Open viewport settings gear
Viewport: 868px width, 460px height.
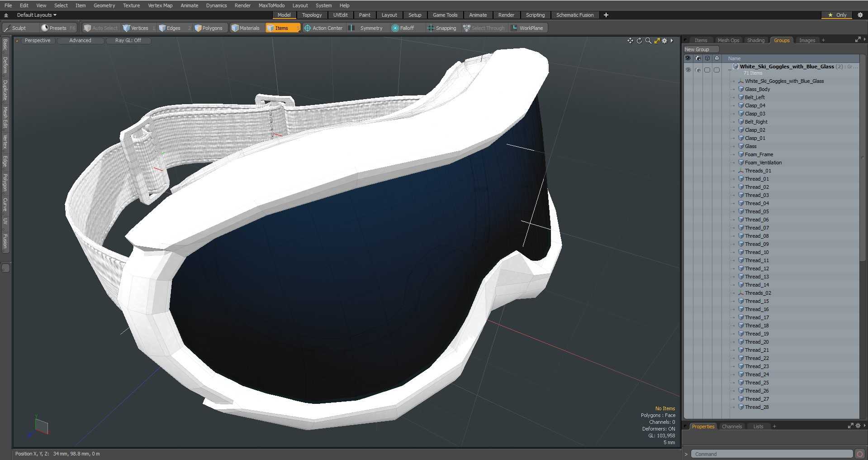tap(664, 41)
